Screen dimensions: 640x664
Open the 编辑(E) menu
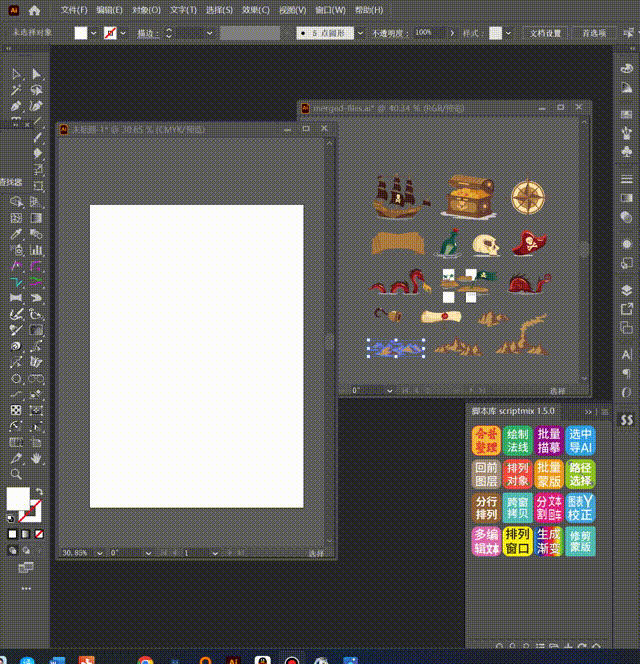109,10
